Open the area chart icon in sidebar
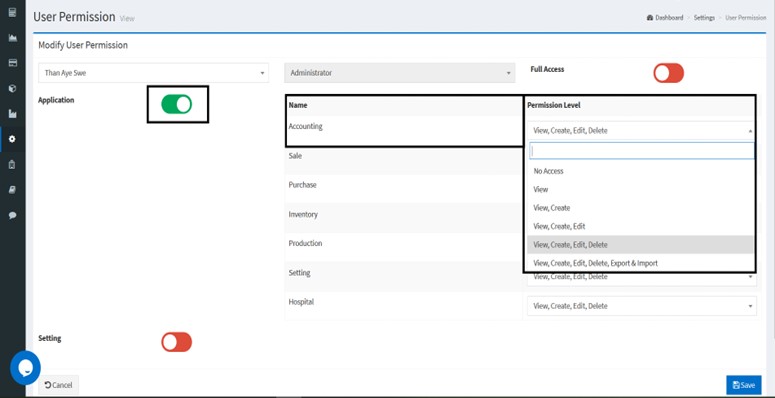This screenshot has width=775, height=398. (x=13, y=38)
